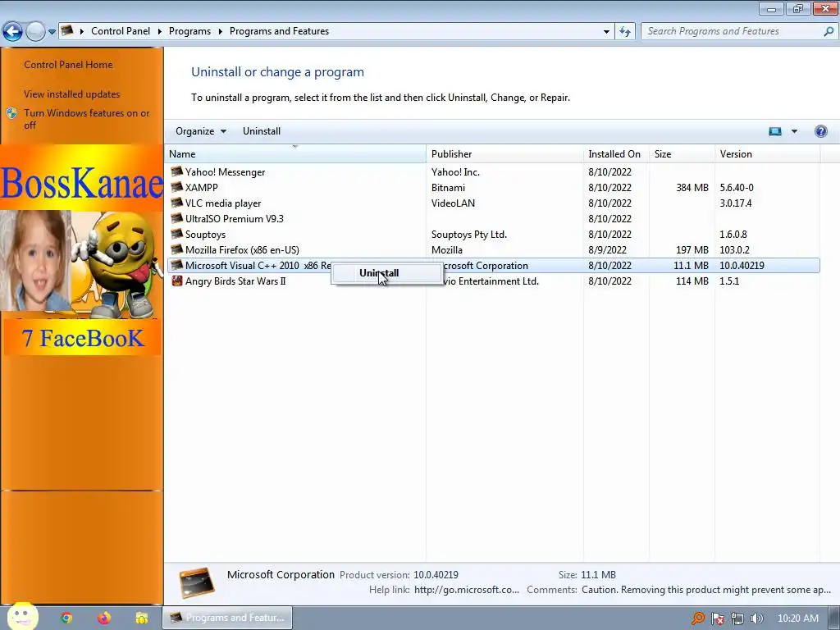Viewport: 840px width, 630px height.
Task: Click the search magnifier icon
Action: [x=829, y=31]
